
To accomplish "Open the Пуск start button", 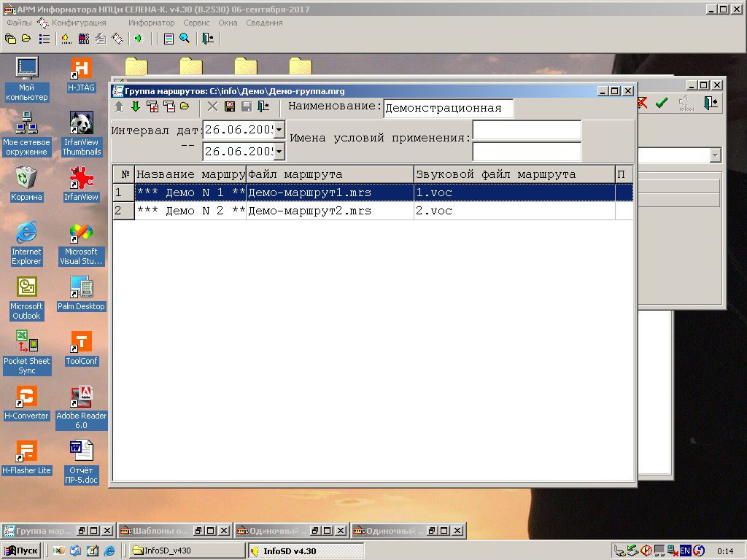I will coord(21,551).
